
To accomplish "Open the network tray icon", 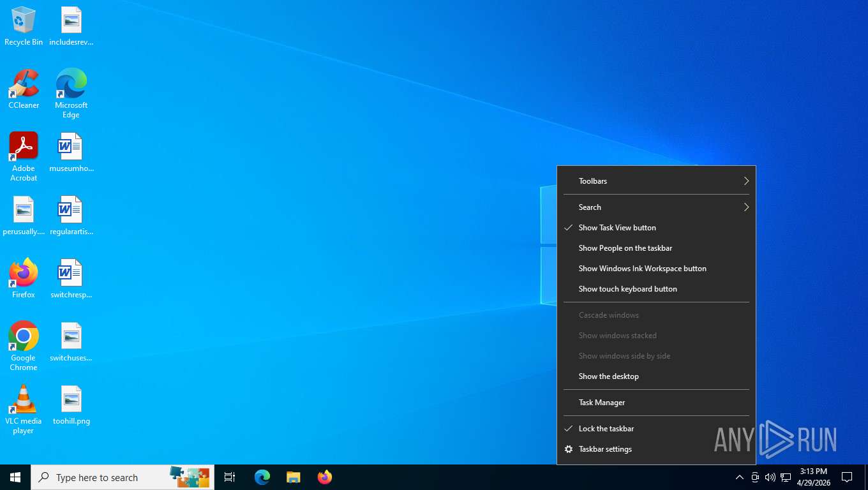I will click(x=786, y=477).
